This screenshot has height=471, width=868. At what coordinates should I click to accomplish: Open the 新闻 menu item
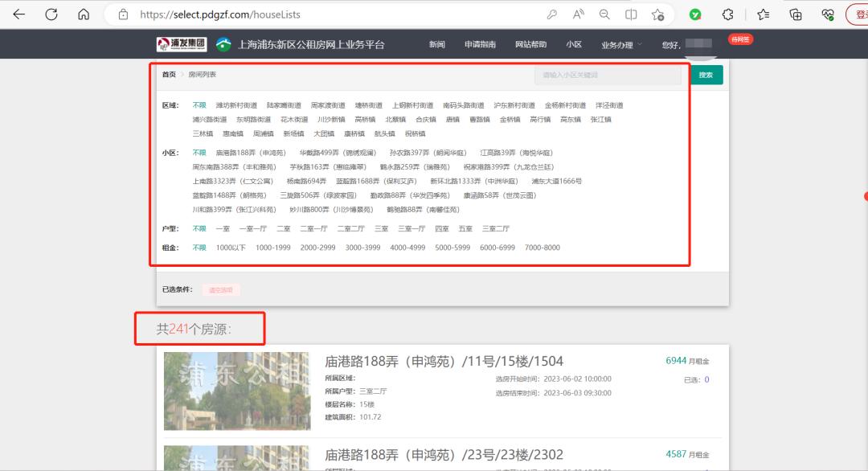pos(436,44)
